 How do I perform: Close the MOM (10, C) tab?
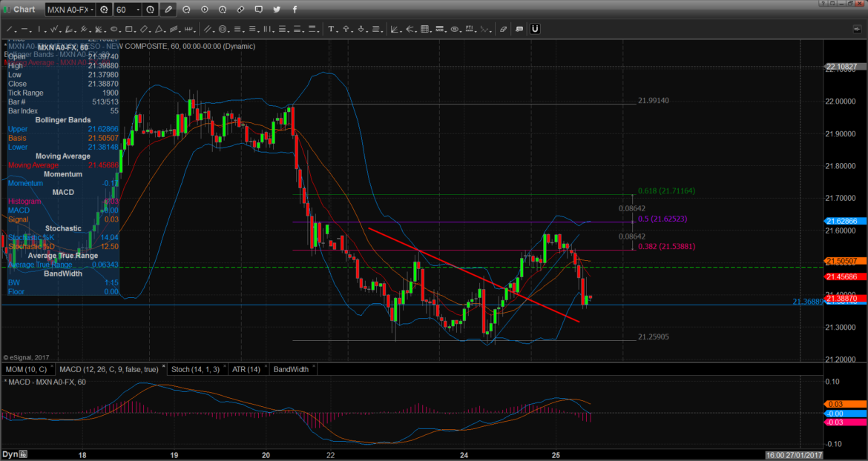coord(52,366)
